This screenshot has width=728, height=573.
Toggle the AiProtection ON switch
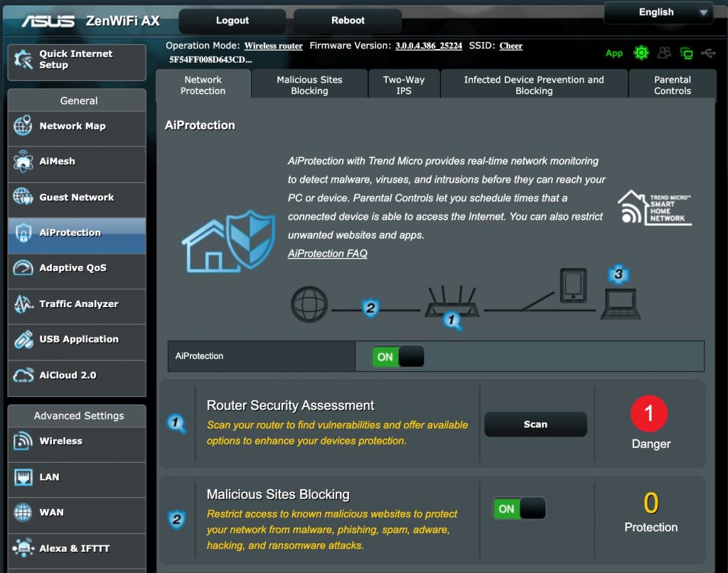click(397, 357)
